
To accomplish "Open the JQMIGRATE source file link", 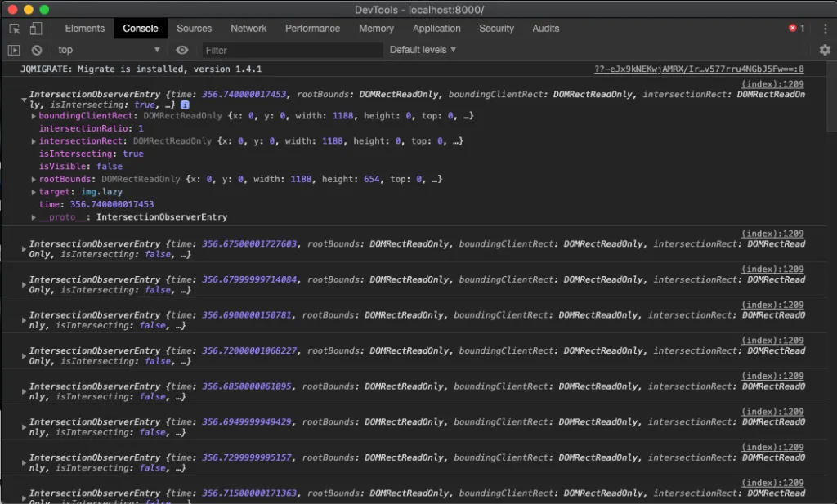I will point(699,69).
